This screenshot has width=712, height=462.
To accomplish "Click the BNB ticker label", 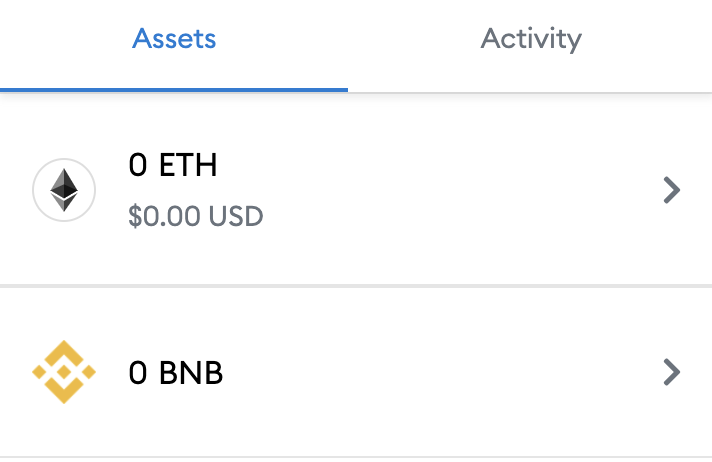I will pos(191,373).
